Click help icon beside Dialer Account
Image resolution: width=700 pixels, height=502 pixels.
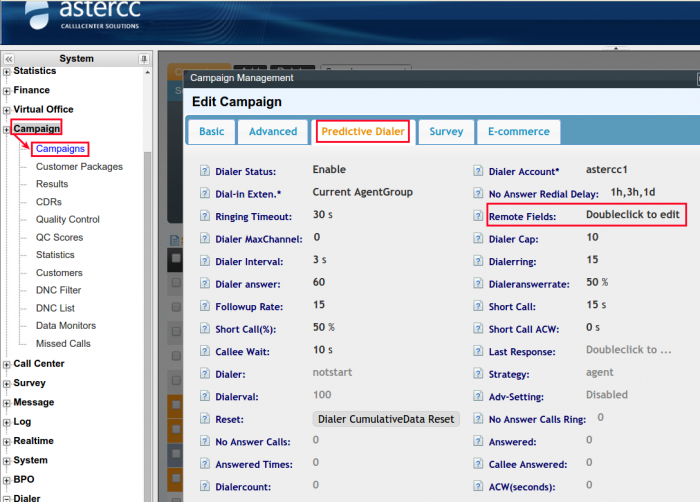click(x=479, y=172)
